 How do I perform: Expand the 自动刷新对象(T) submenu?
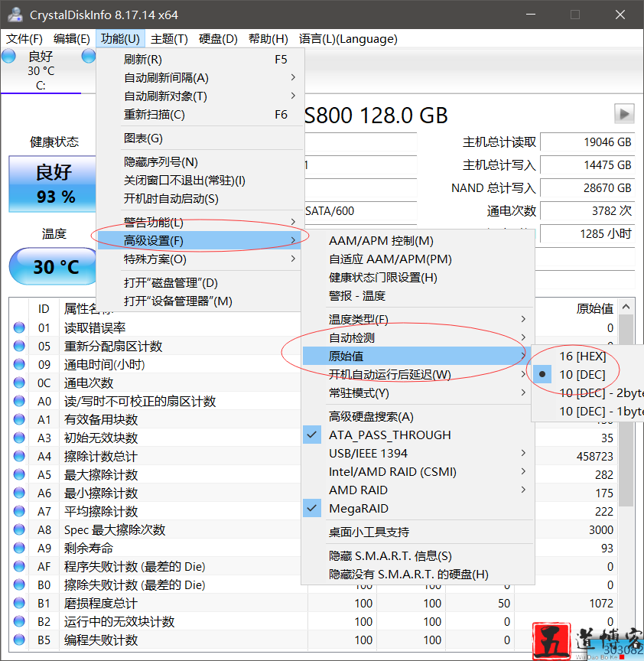pos(200,96)
